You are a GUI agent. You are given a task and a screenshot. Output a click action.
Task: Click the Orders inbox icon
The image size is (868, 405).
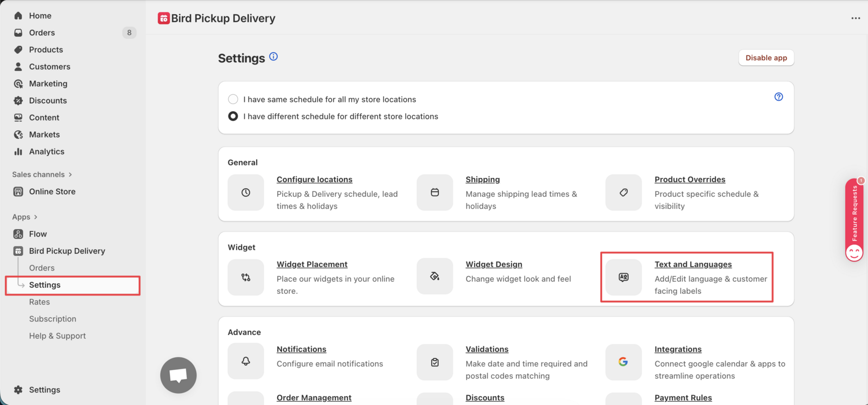(x=18, y=33)
